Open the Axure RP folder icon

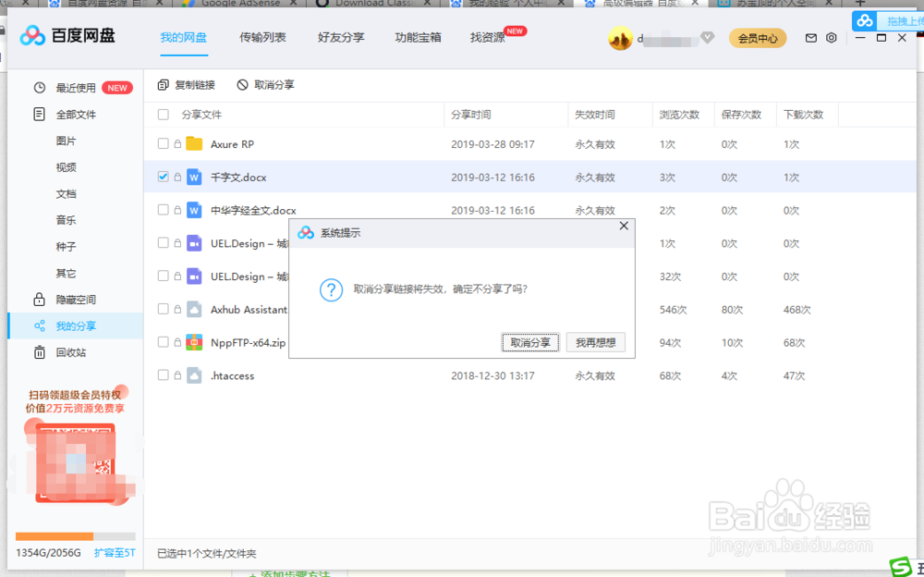point(194,144)
